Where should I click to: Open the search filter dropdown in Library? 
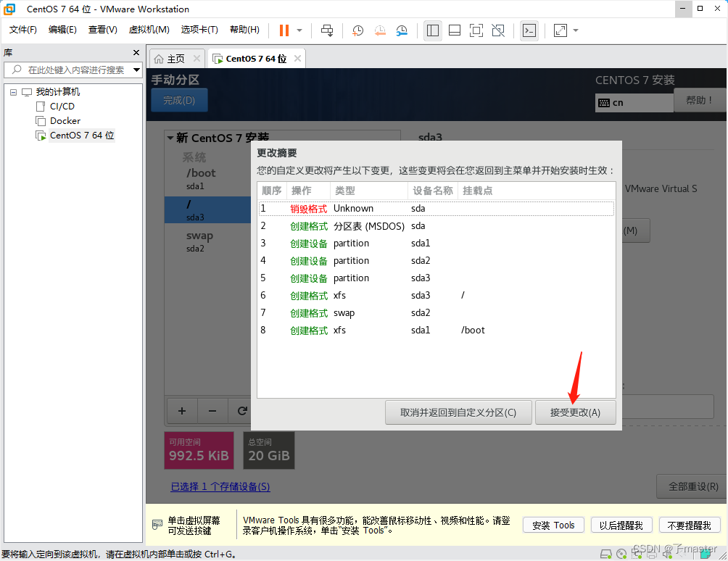click(135, 70)
